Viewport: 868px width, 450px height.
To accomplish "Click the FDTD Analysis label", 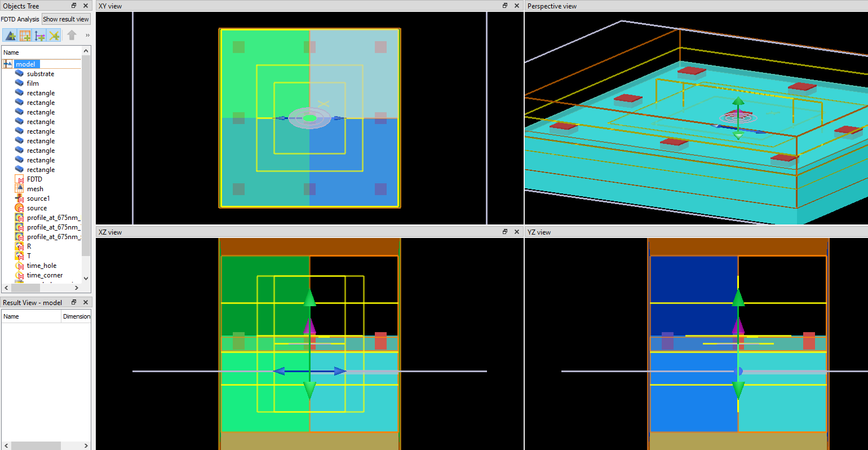I will pyautogui.click(x=20, y=19).
